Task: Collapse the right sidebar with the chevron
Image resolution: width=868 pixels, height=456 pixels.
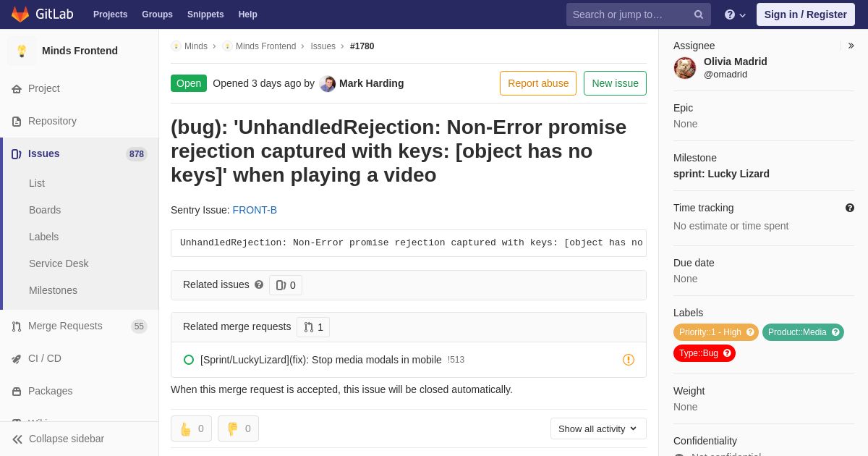Action: coord(851,46)
